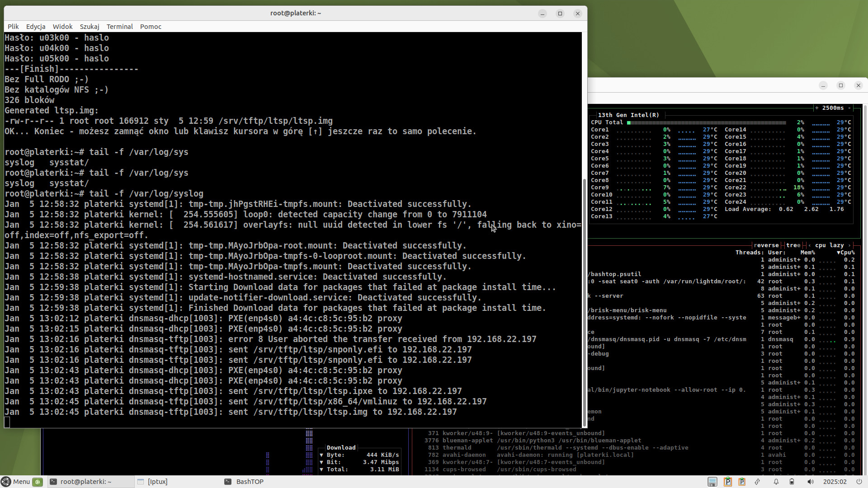Click the thermald process row
The width and height of the screenshot is (868, 488).
pos(639,448)
